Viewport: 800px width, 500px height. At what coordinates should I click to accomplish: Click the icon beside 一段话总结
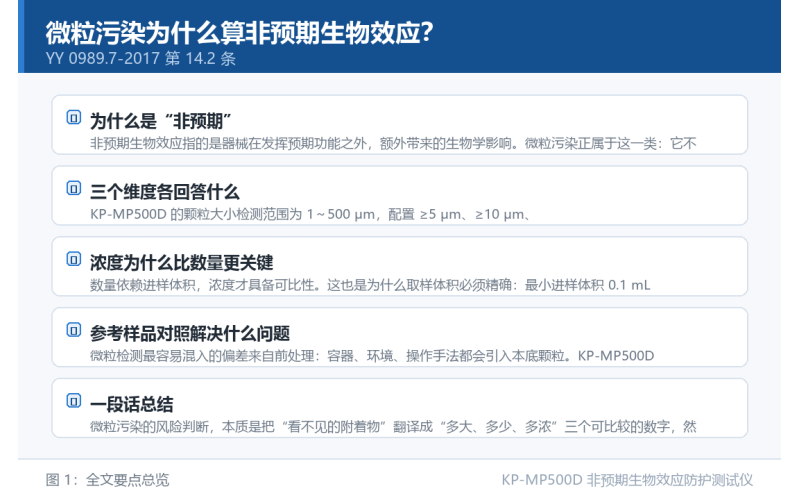pos(73,401)
